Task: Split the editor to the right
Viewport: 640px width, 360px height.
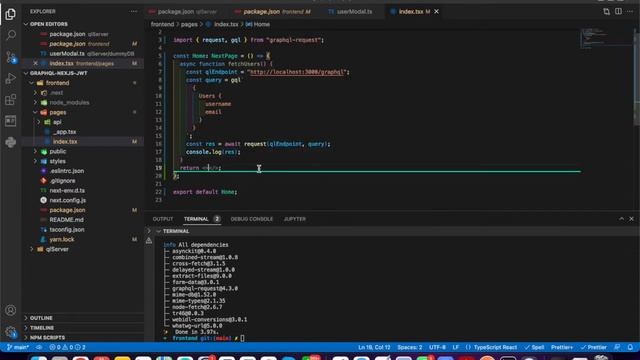Action: tap(618, 11)
